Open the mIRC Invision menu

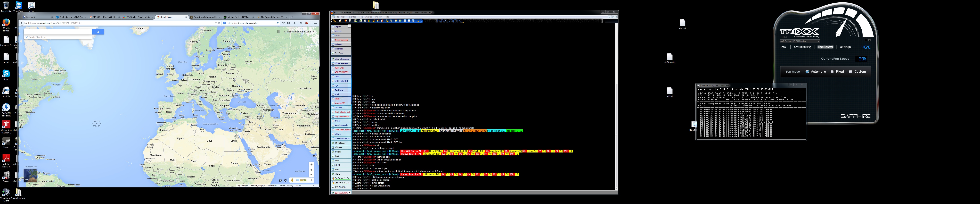coord(369,17)
